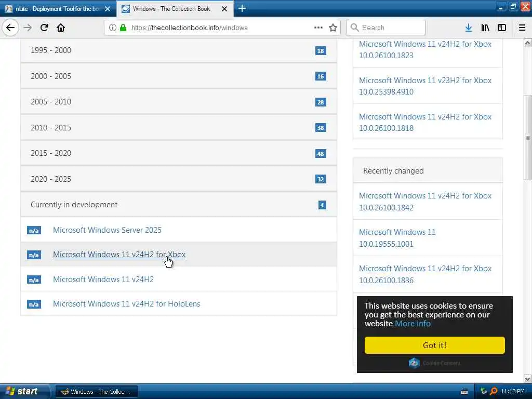Expand the 2005 - 2010 section
The width and height of the screenshot is (532, 399).
[179, 102]
